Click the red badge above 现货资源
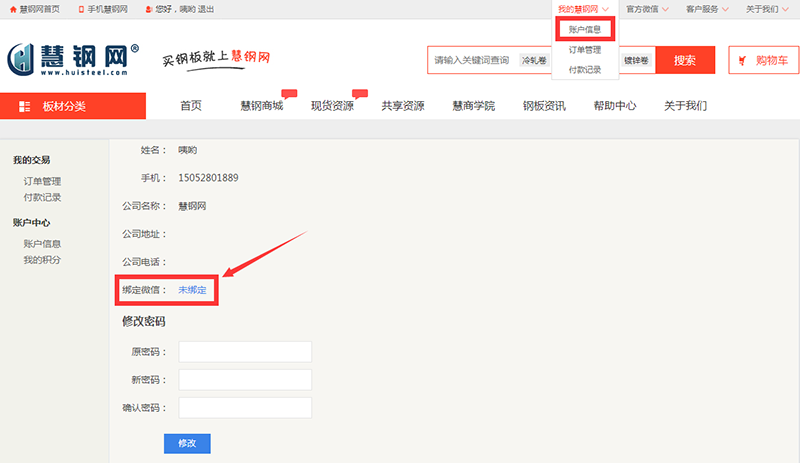The image size is (800, 463). pyautogui.click(x=360, y=93)
